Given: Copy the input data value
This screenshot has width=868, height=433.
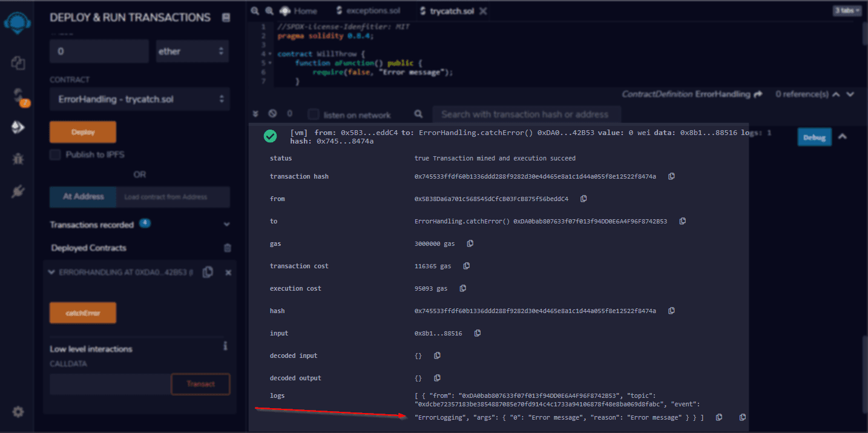Looking at the screenshot, I should tap(477, 333).
